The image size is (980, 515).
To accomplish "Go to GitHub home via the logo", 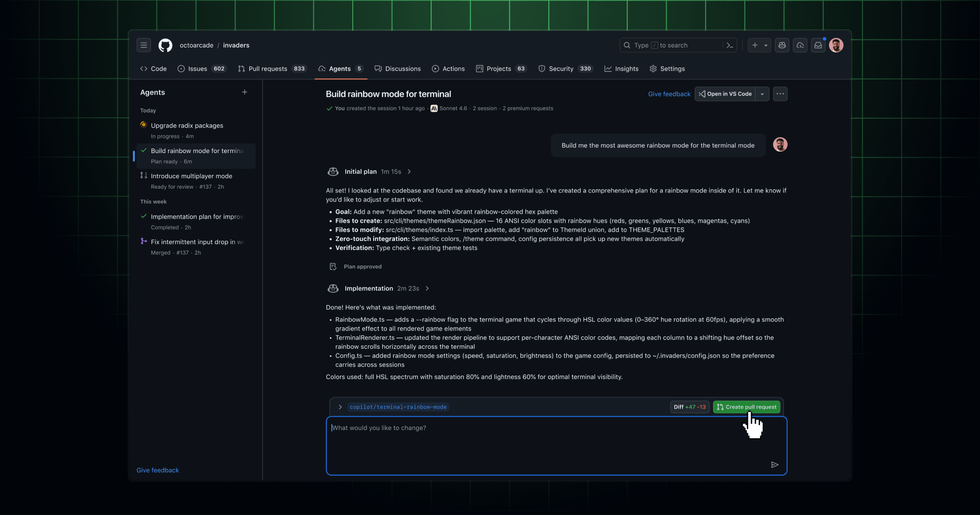I will (165, 45).
